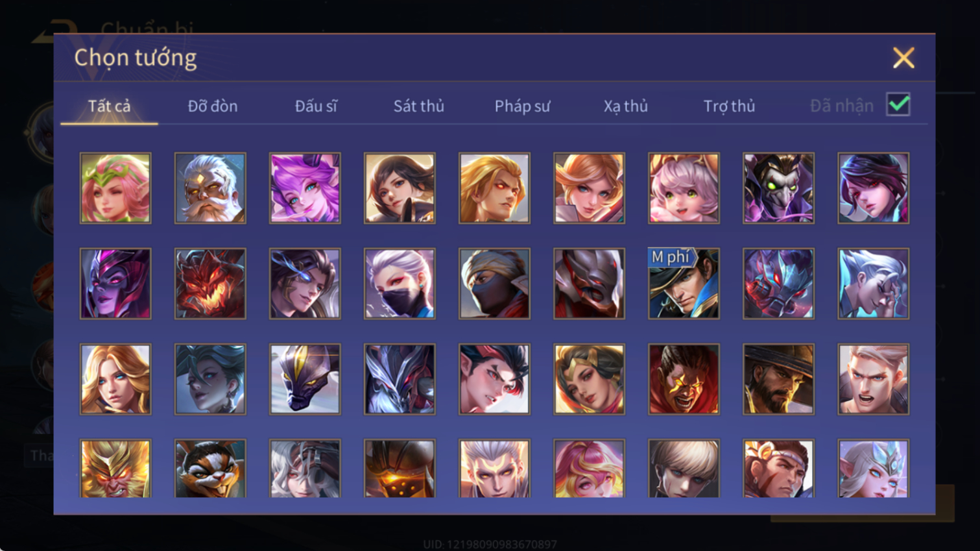
Task: Toggle the Đã nhận checkbox
Action: (x=898, y=104)
